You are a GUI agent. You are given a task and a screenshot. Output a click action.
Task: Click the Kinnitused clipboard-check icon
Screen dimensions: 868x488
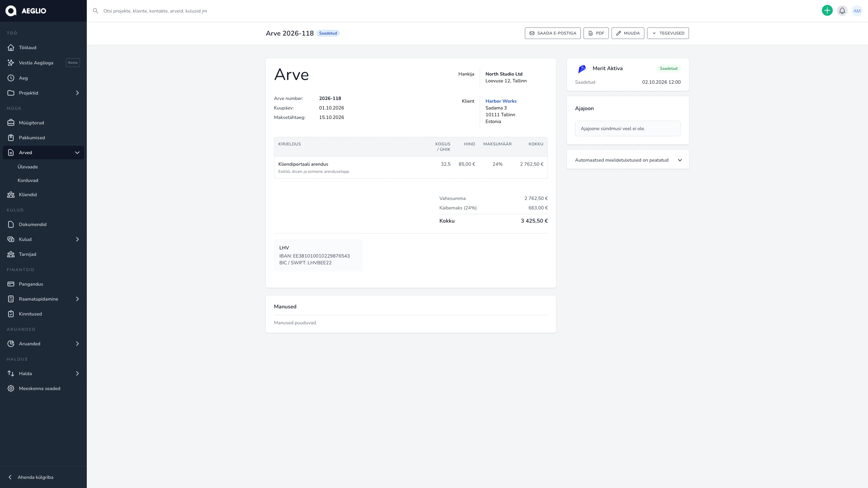click(x=11, y=314)
